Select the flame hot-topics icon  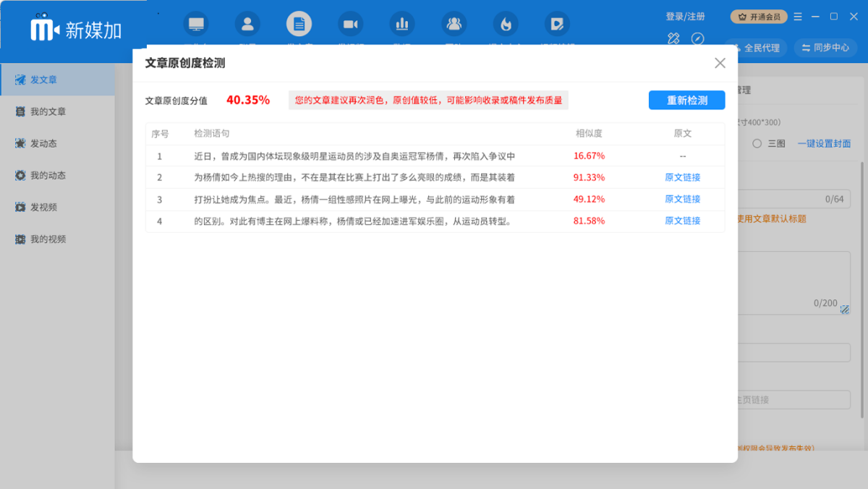(506, 24)
